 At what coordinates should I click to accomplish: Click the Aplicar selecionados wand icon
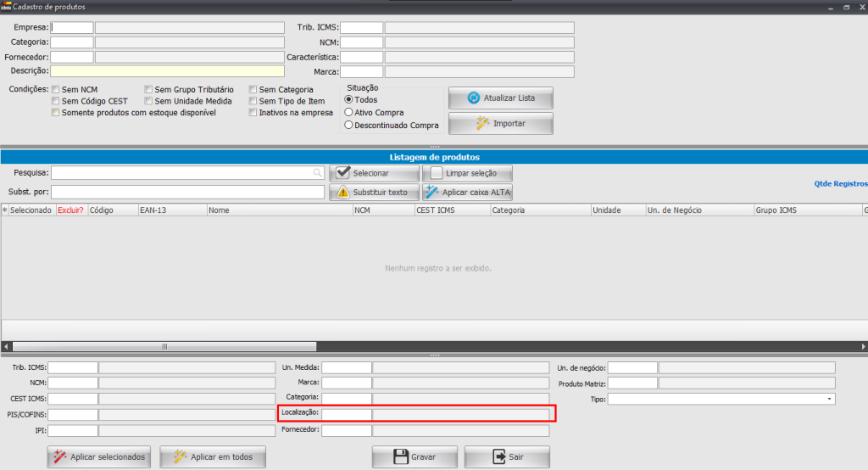tap(59, 457)
